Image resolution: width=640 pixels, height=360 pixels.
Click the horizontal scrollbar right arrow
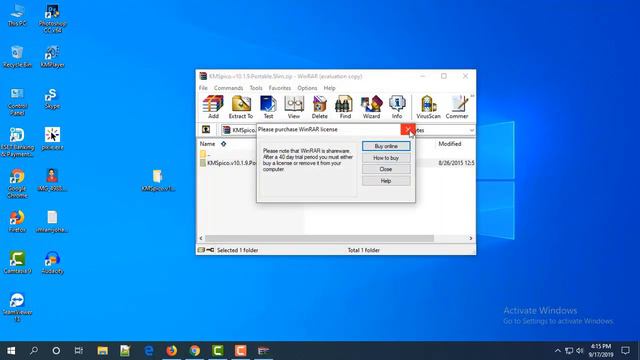471,238
